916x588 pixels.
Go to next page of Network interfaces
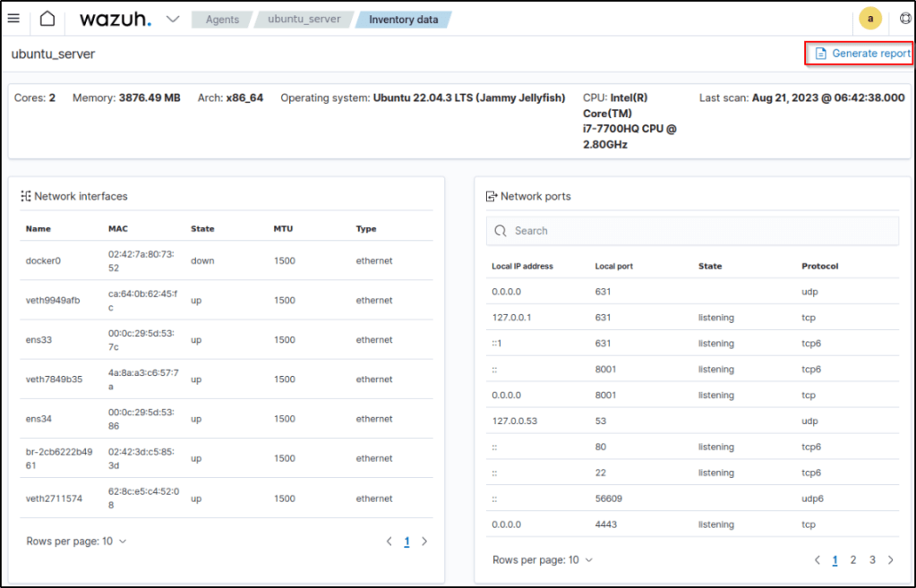[x=424, y=541]
